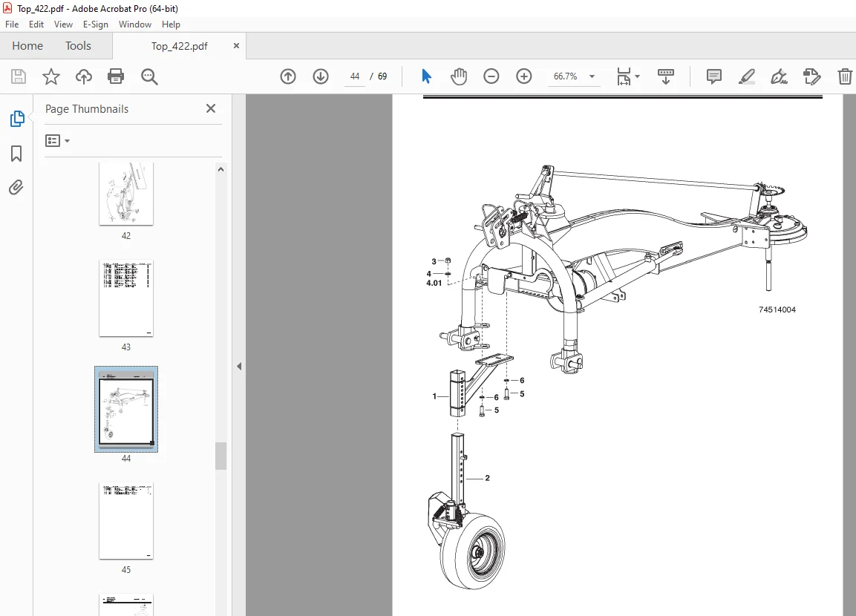This screenshot has width=856, height=616.
Task: Click the Save file icon
Action: pos(19,76)
